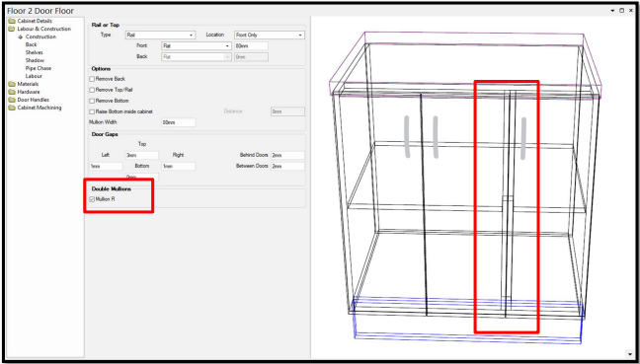640x364 pixels.
Task: Select the Shelves tree item
Action: point(35,52)
